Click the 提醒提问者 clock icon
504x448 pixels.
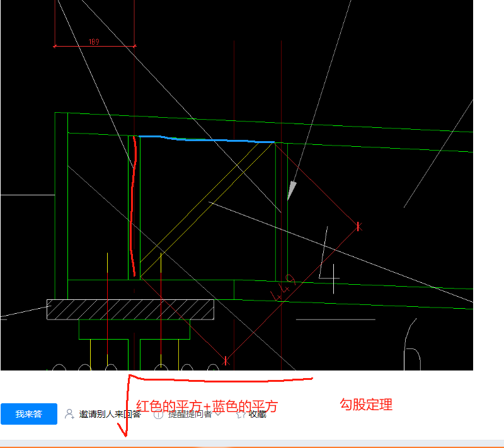tap(158, 414)
